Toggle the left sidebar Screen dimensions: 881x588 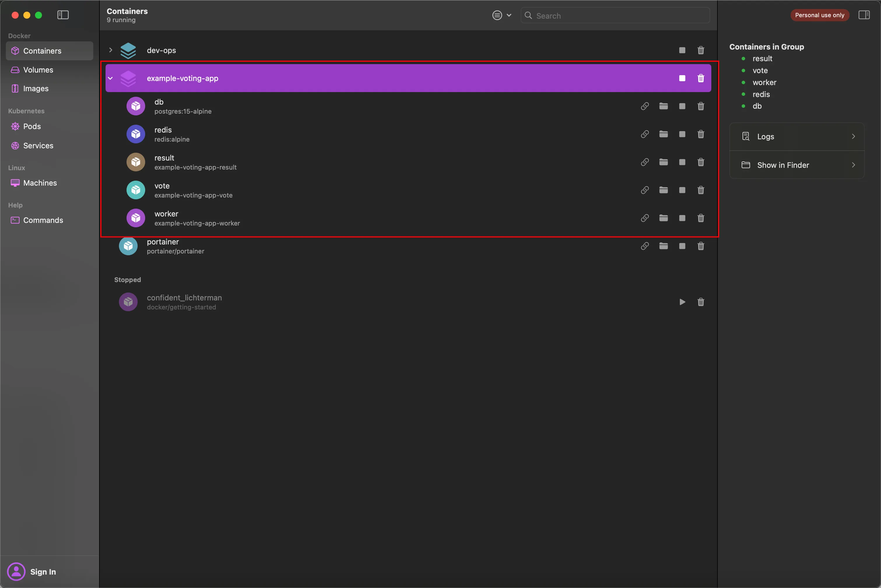tap(63, 15)
